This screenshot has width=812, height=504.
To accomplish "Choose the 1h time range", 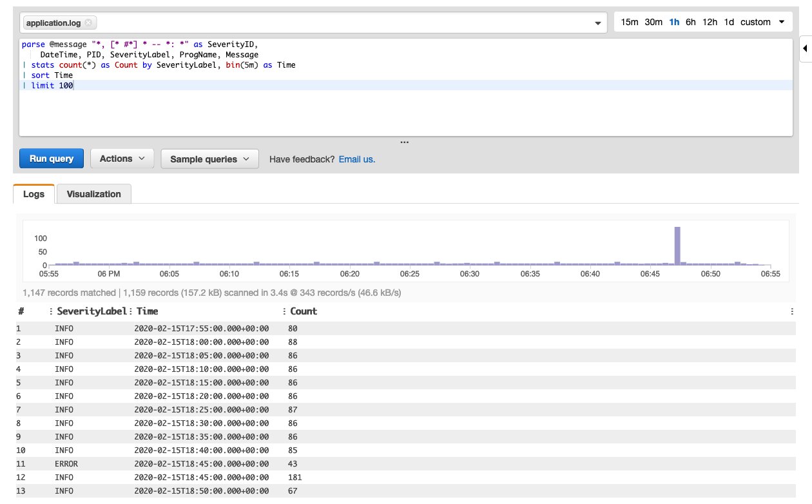I will point(674,22).
